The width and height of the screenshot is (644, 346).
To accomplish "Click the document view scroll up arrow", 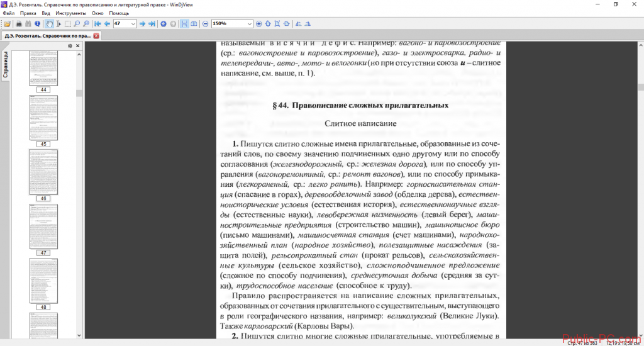I will click(x=641, y=45).
